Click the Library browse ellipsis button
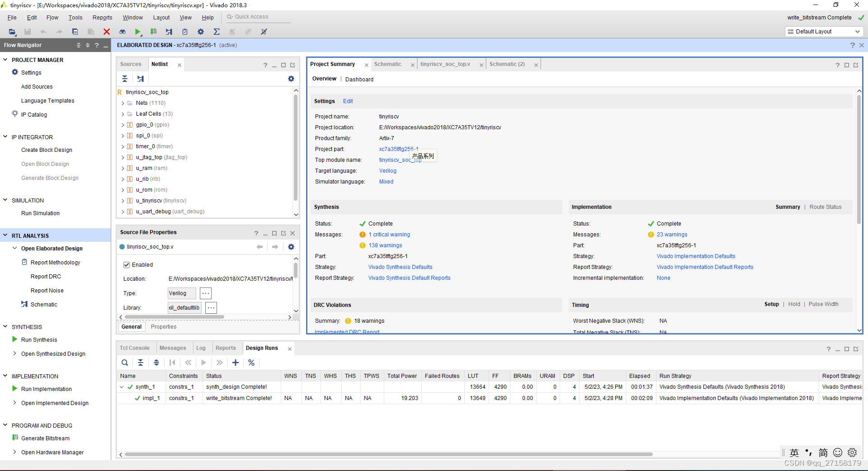The height and width of the screenshot is (471, 868). (211, 308)
